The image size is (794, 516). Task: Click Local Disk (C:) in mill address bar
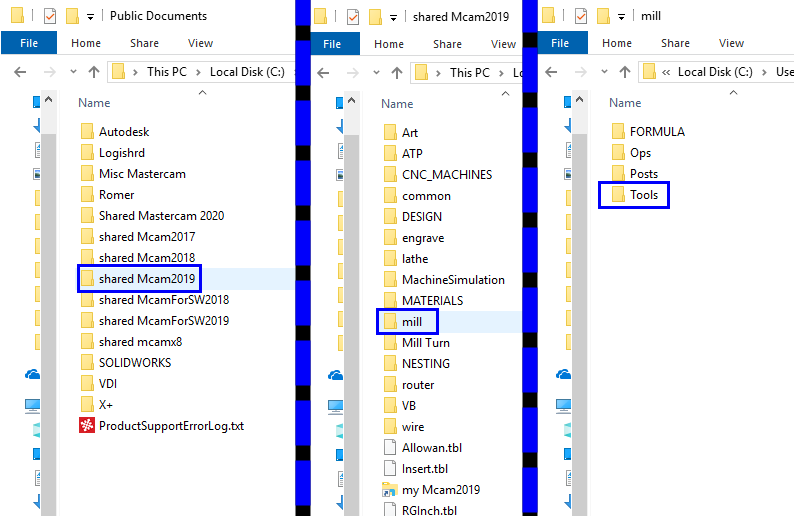pos(715,72)
